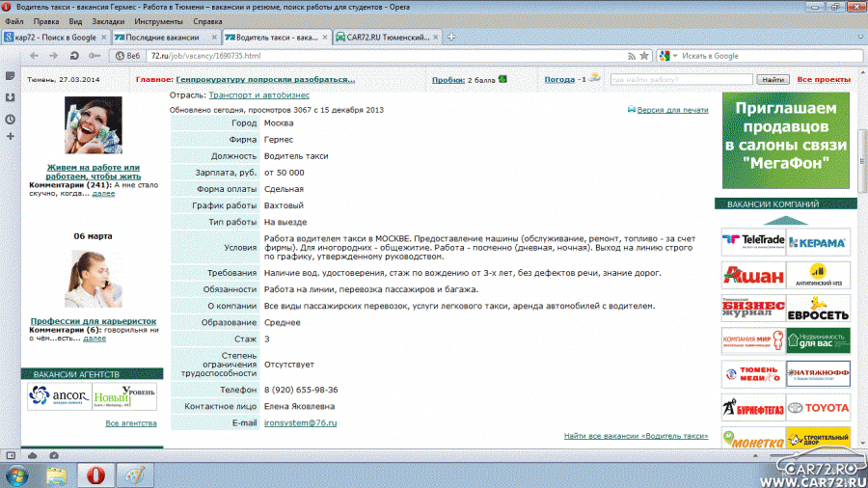Open the Ашан company vacancies logo
The image size is (868, 488).
tap(753, 275)
